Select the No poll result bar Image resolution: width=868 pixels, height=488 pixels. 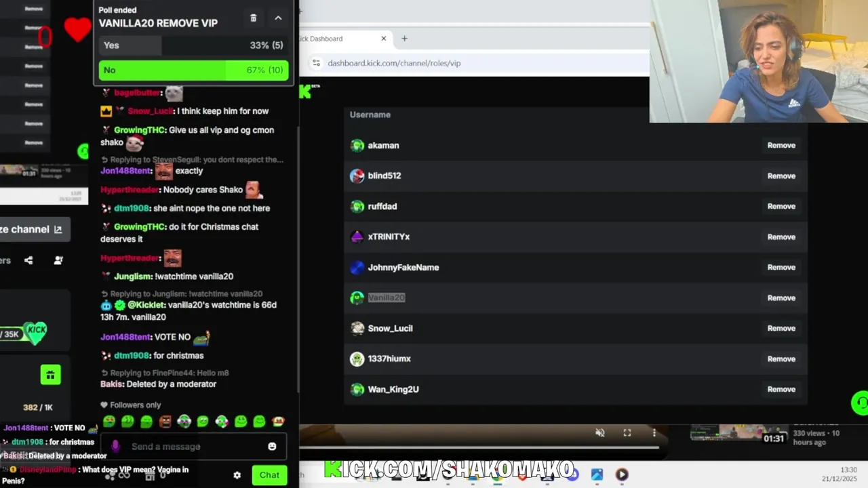[193, 70]
